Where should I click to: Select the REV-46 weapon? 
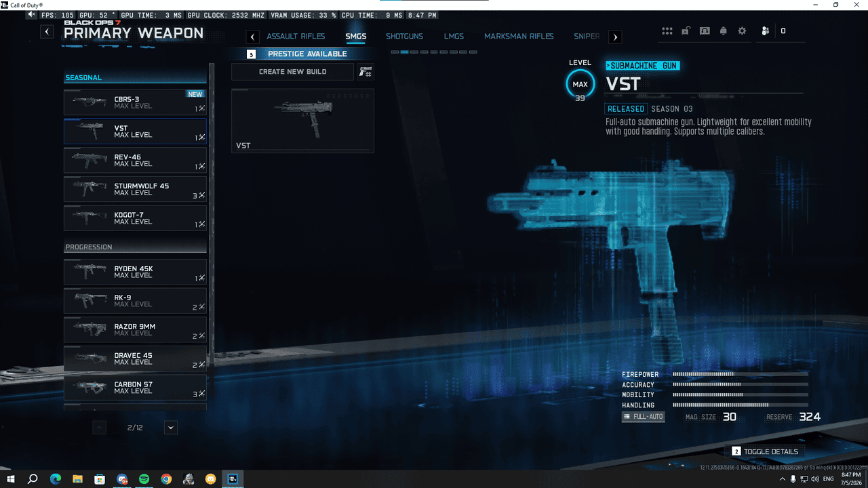(x=135, y=161)
